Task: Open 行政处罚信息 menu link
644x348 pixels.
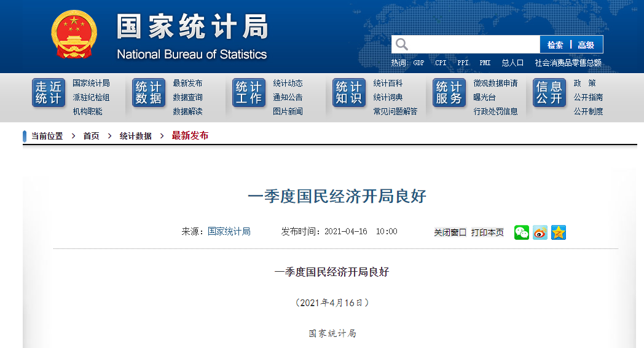Action: [x=496, y=111]
